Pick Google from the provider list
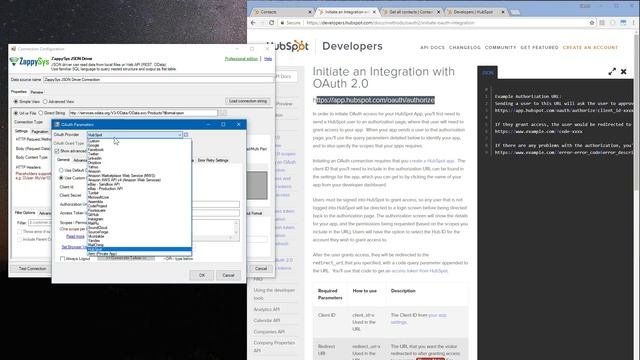640x360 pixels. point(139,145)
